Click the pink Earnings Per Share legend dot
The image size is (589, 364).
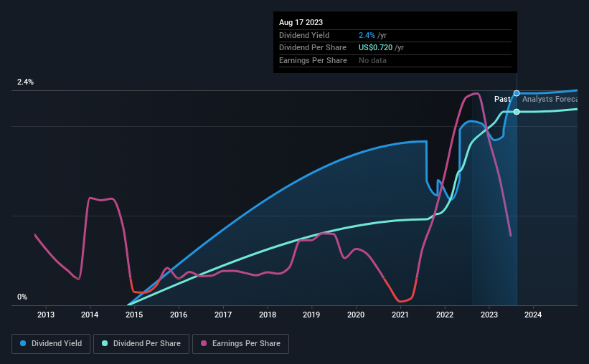click(204, 343)
